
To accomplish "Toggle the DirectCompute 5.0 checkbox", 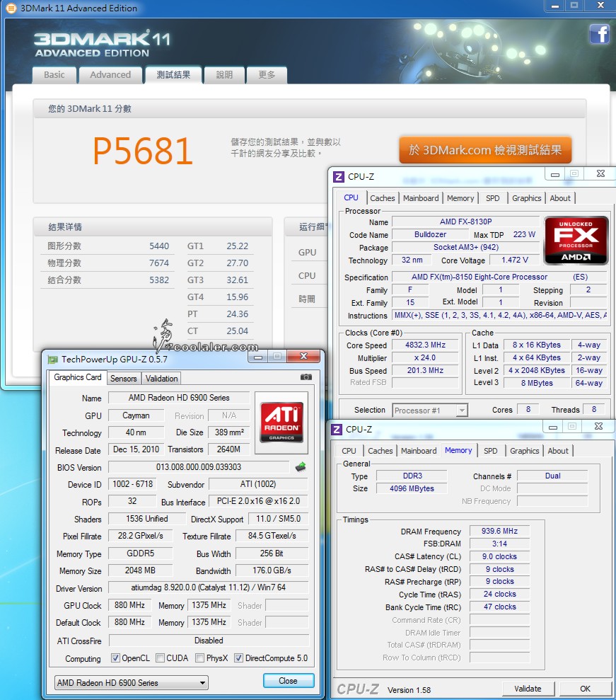I will (238, 658).
